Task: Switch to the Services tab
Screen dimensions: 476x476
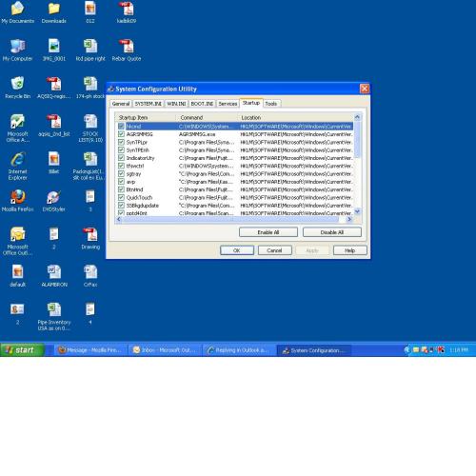Action: pyautogui.click(x=228, y=104)
